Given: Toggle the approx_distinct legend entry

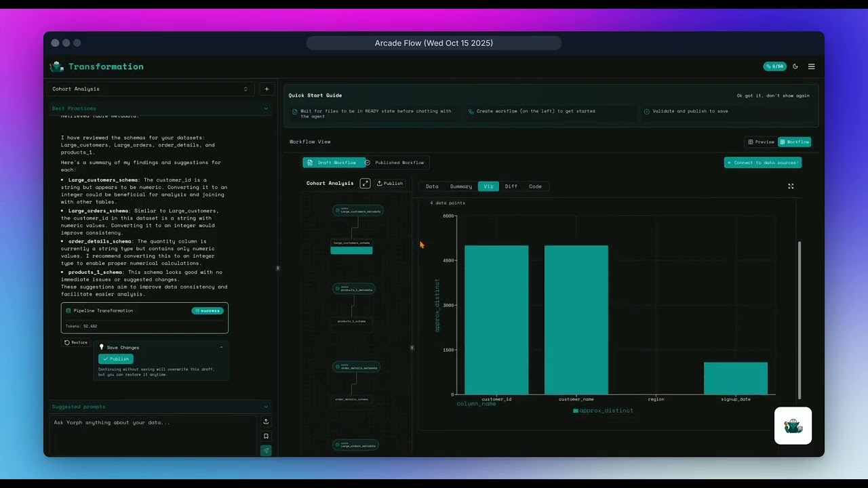Looking at the screenshot, I should [603, 411].
